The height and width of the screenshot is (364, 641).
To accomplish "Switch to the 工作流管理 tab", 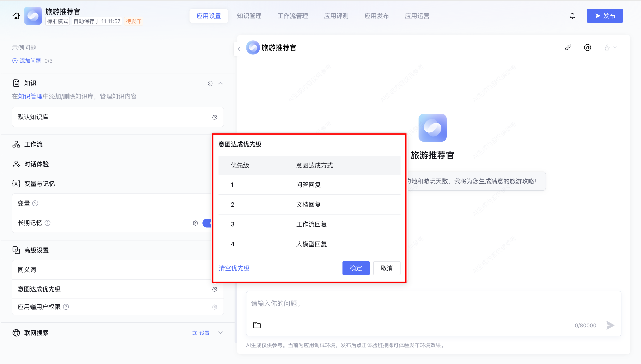I will (x=293, y=16).
